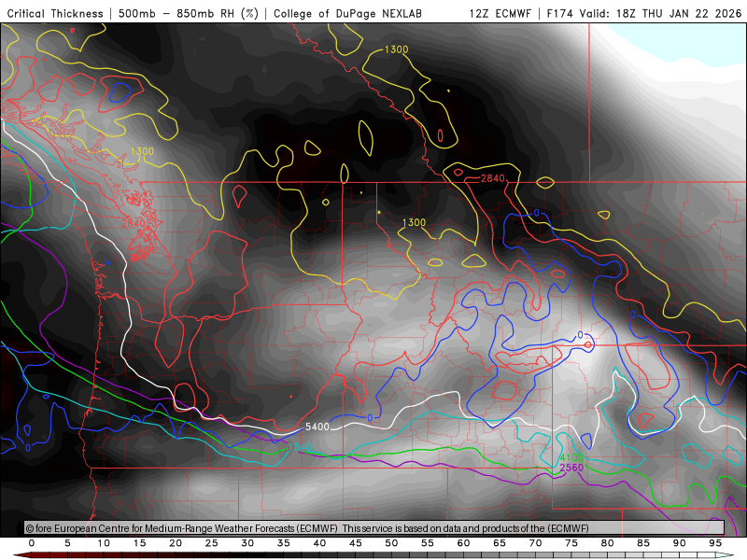The image size is (747, 560).
Task: Click the '35' value on the RH color scale
Action: tap(284, 543)
